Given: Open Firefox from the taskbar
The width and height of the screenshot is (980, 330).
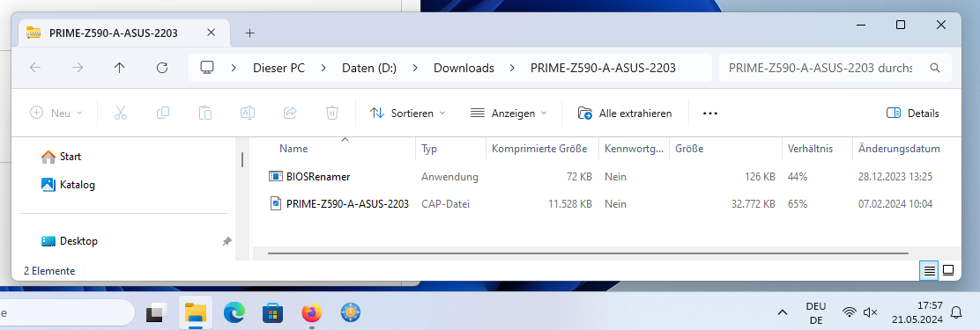Looking at the screenshot, I should coord(311,312).
